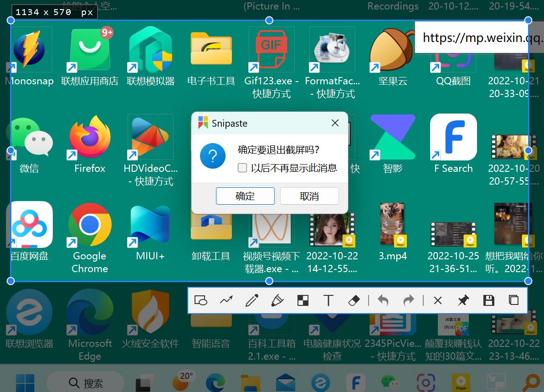This screenshot has height=392, width=544.
Task: Choose the arrow line drawing tool
Action: pyautogui.click(x=226, y=300)
